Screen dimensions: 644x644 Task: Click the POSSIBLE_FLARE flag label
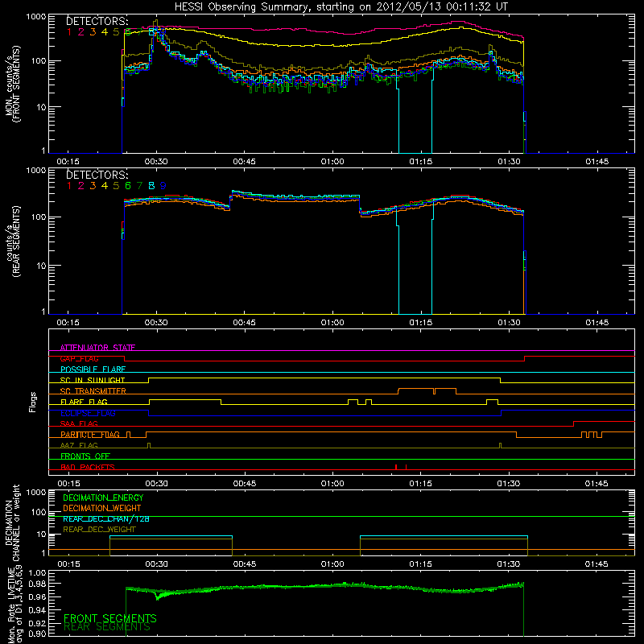click(93, 369)
